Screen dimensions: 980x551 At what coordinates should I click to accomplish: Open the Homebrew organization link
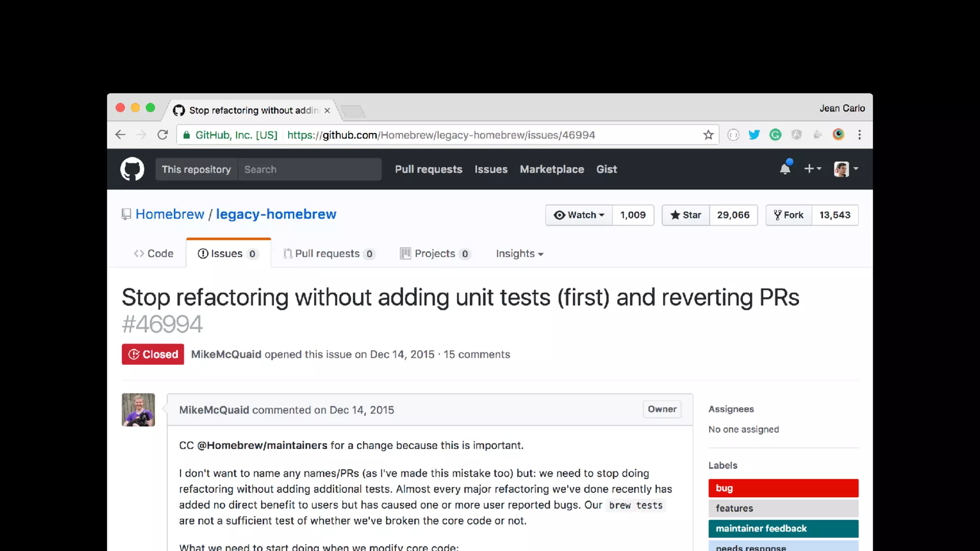pyautogui.click(x=170, y=214)
